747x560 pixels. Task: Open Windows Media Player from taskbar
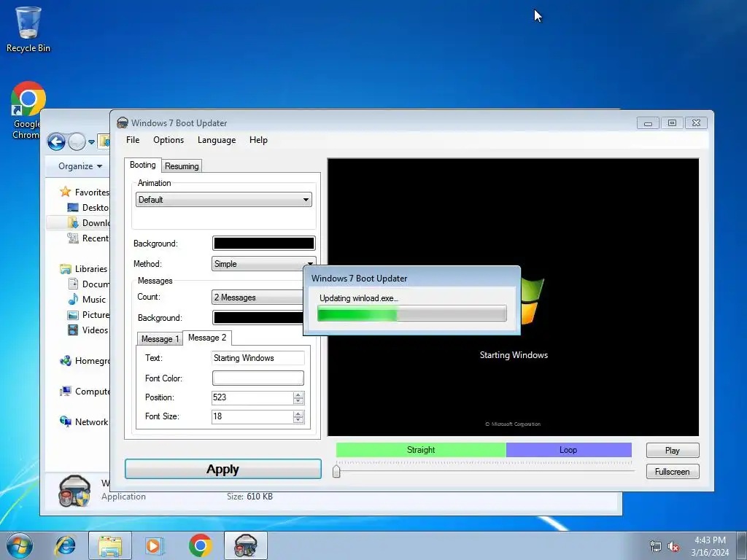pos(154,545)
